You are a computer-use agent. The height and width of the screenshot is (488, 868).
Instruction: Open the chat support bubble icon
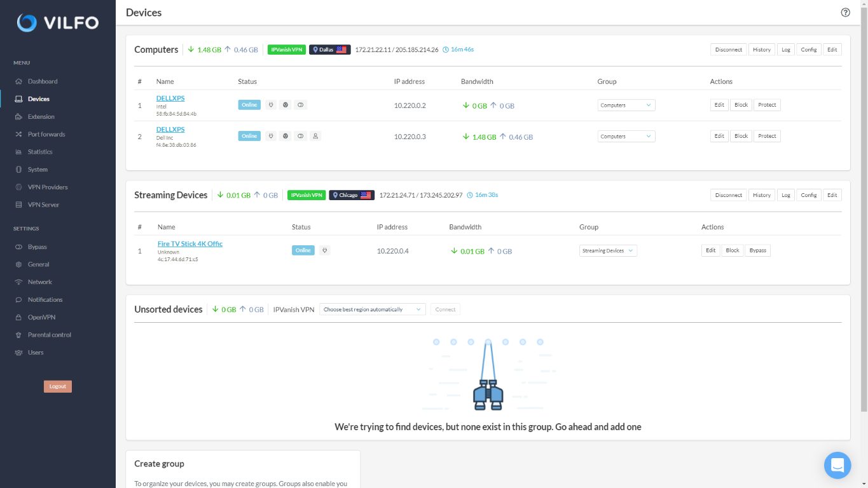pos(837,465)
